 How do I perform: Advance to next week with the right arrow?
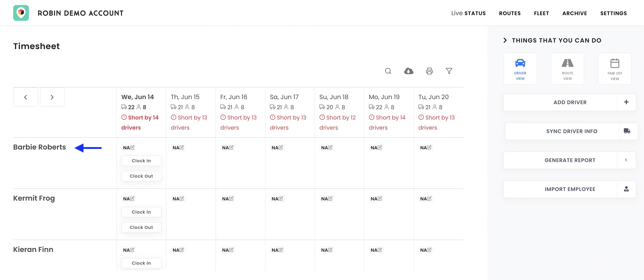tap(52, 97)
